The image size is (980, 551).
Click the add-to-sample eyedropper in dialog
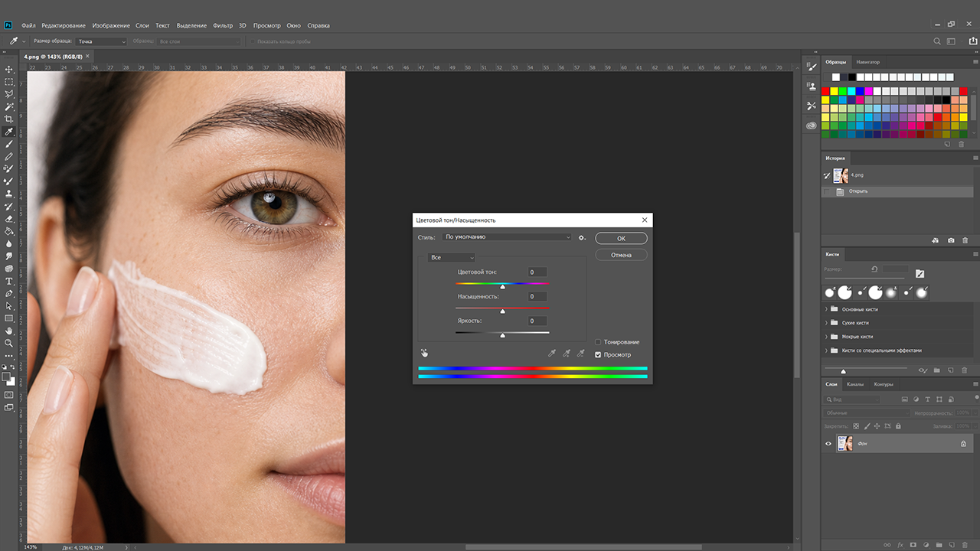click(x=567, y=354)
